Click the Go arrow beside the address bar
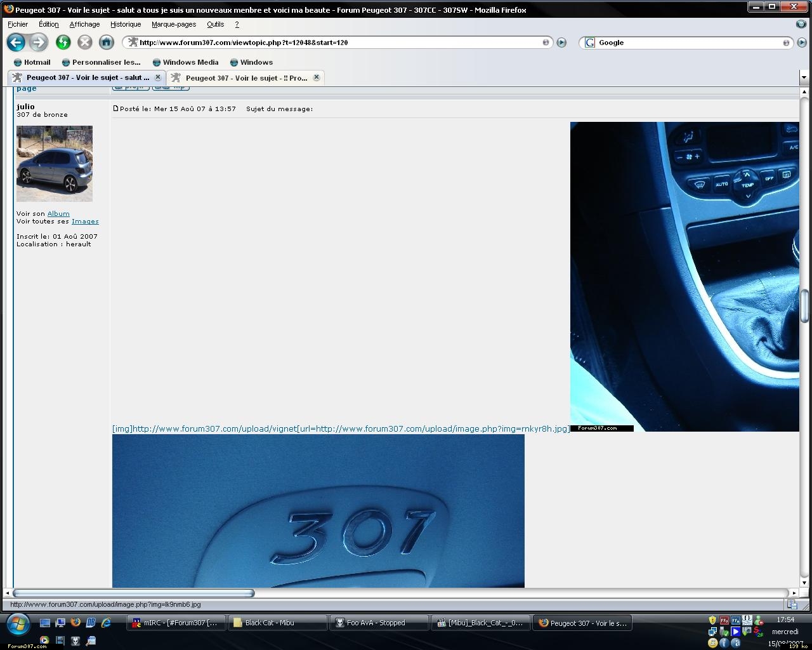Viewport: 812px width, 650px height. [x=561, y=43]
